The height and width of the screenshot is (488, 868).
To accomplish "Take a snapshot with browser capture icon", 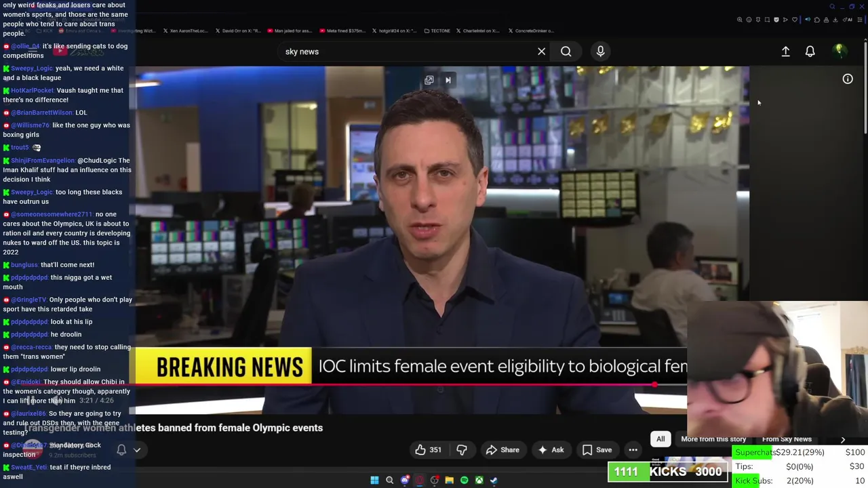I will pos(767,20).
